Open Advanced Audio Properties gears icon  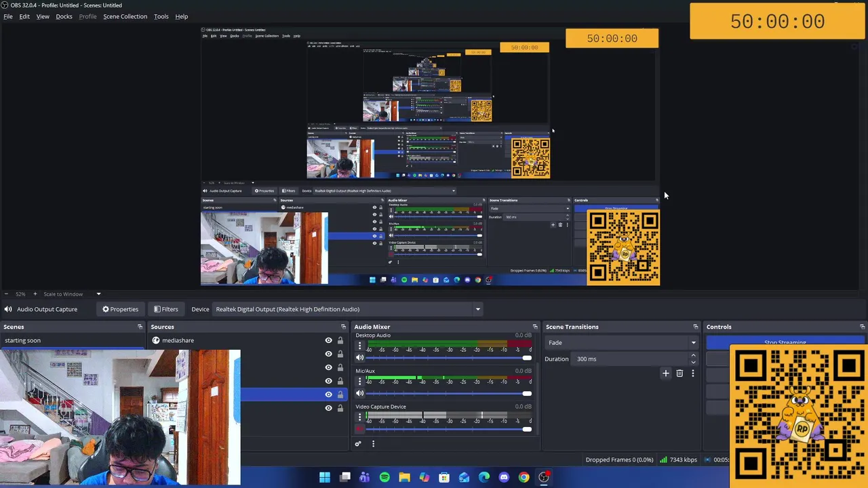point(358,444)
